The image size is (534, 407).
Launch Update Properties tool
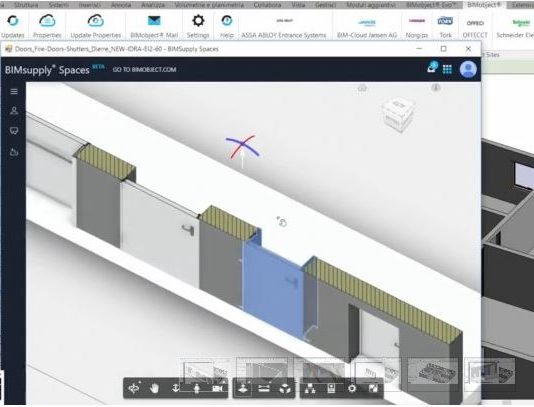[96, 26]
